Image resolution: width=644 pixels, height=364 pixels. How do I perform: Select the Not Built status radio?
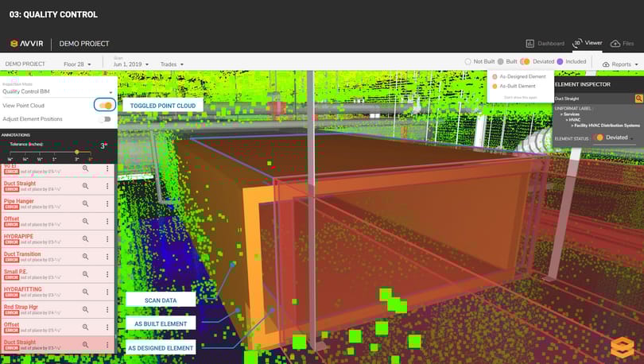467,61
